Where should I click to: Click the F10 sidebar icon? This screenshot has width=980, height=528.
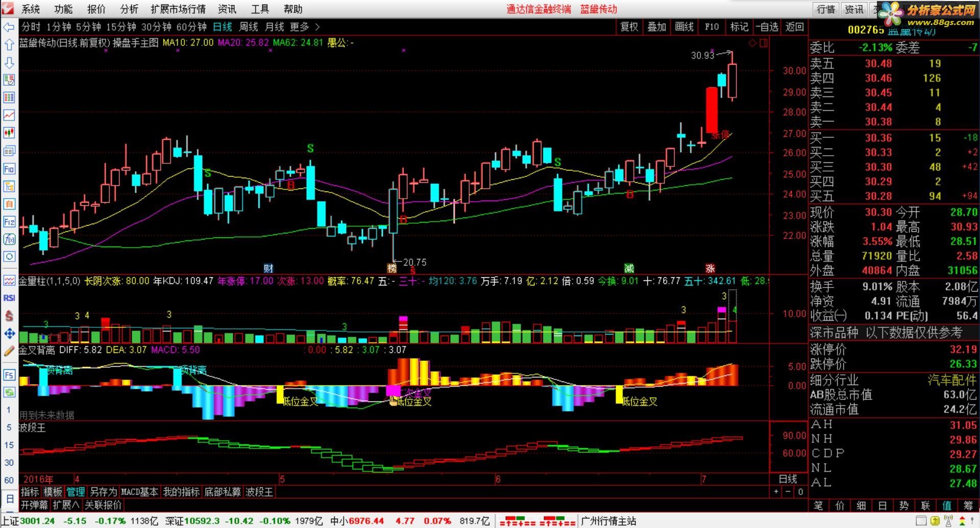[x=9, y=169]
